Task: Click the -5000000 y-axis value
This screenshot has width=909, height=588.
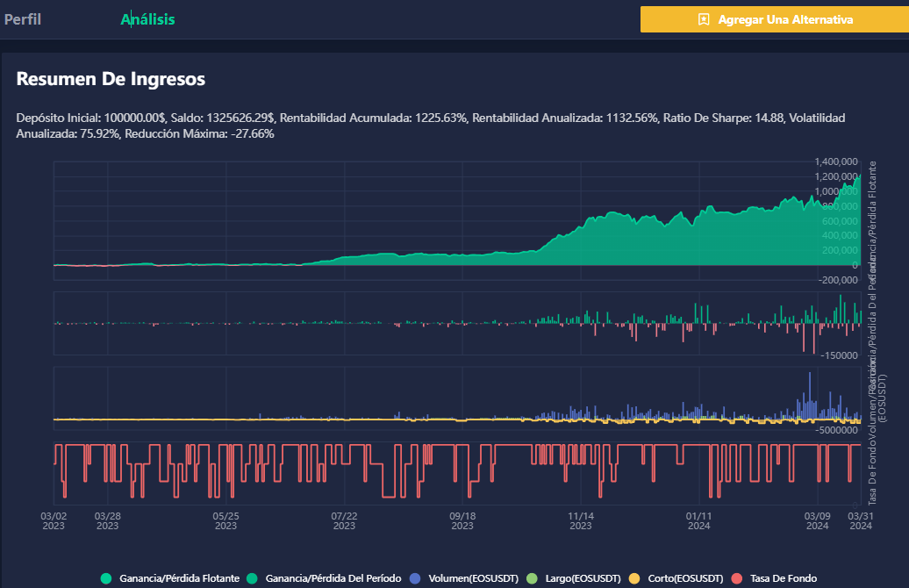Action: [836, 430]
